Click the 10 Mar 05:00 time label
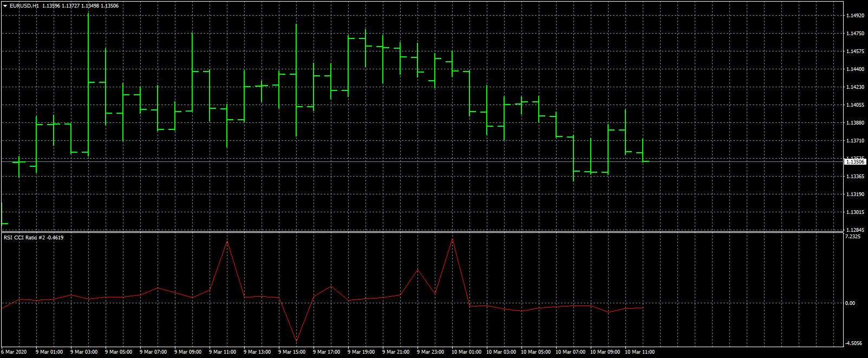The height and width of the screenshot is (358, 868). (536, 352)
